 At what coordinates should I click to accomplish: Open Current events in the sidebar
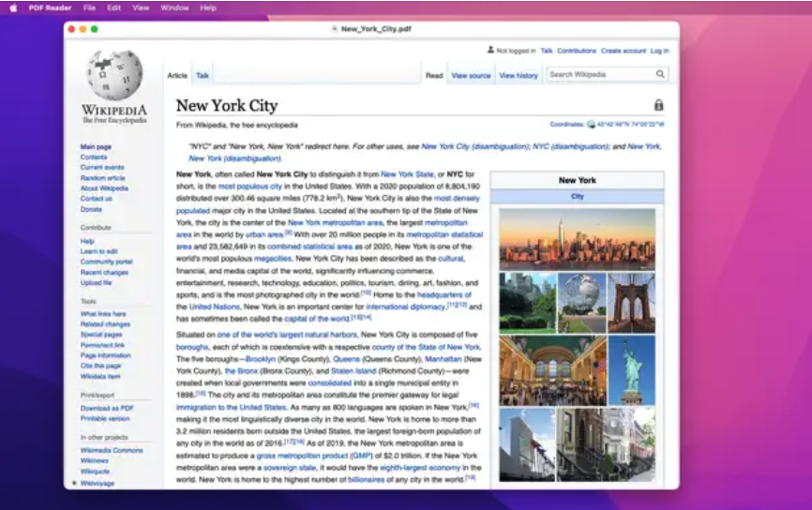pos(102,167)
